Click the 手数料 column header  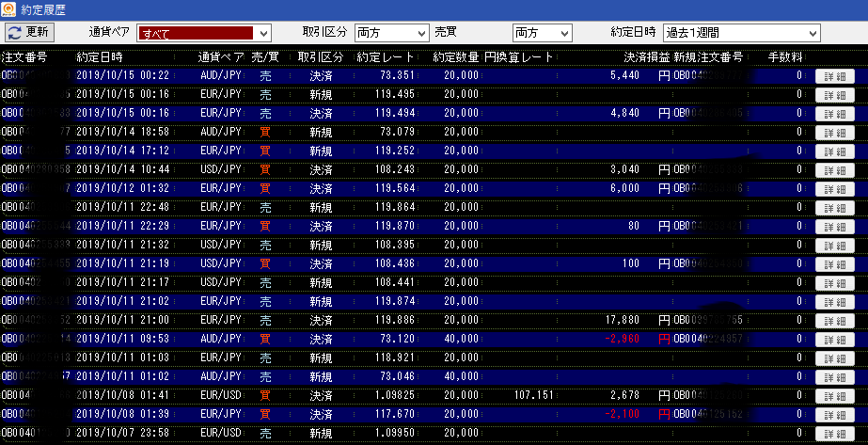785,57
